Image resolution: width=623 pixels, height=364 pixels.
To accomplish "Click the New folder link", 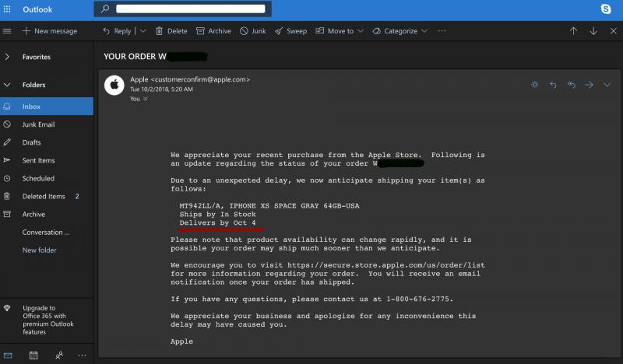I will pos(39,250).
